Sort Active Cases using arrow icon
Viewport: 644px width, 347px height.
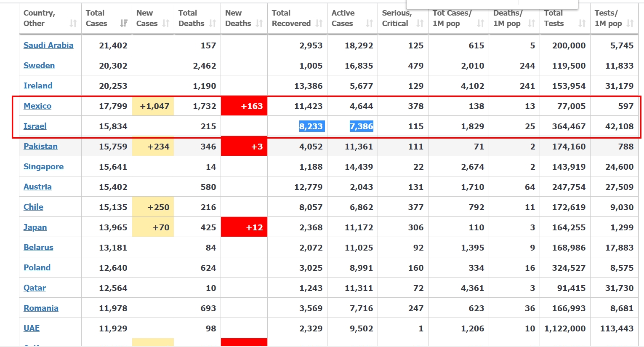(x=370, y=24)
